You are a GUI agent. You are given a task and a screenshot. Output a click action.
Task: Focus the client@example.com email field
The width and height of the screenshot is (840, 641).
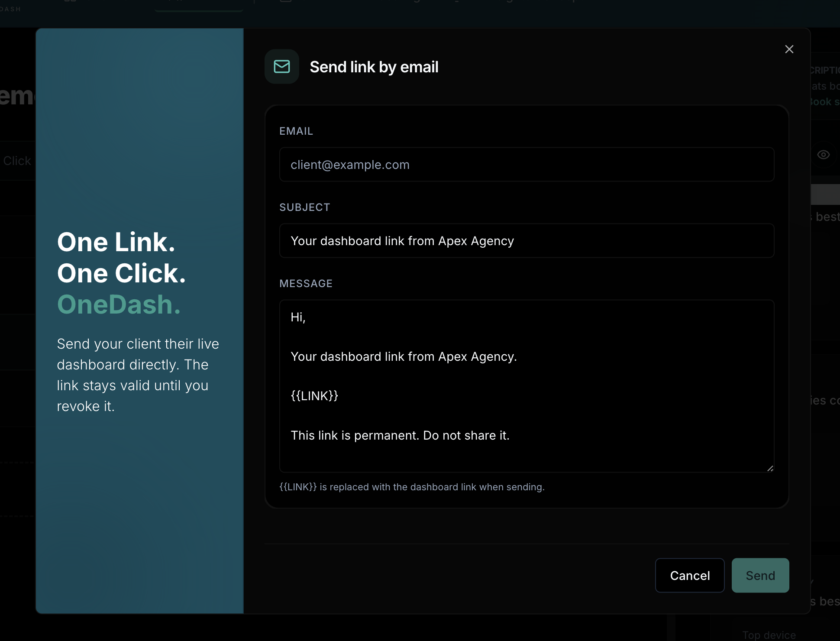527,165
